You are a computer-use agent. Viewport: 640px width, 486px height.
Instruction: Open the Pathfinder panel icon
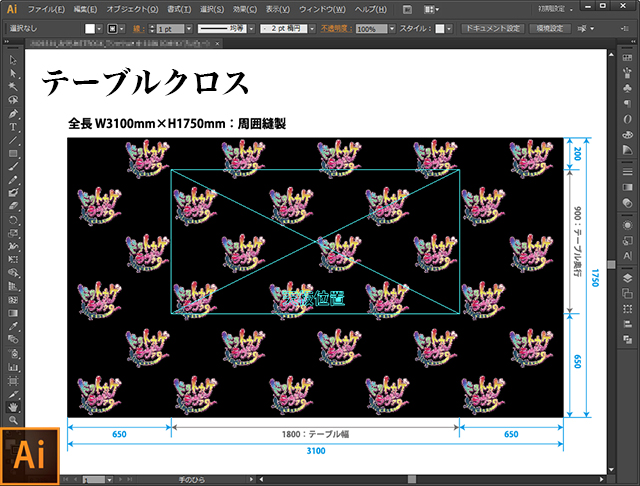click(x=627, y=339)
